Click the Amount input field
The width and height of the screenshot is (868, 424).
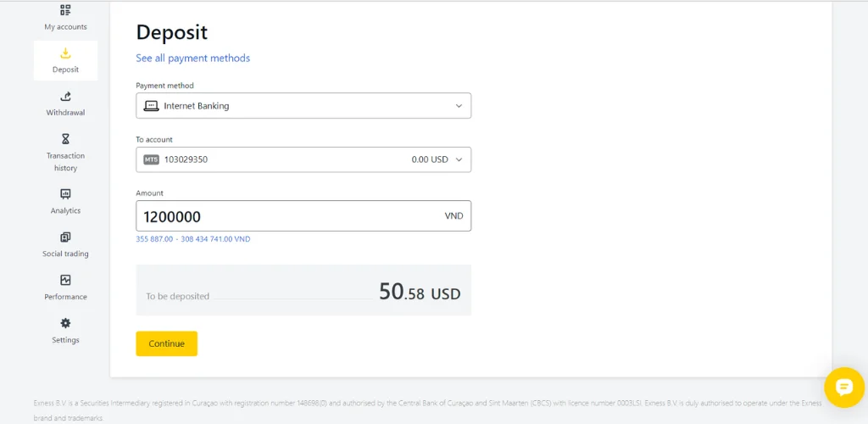pos(288,216)
